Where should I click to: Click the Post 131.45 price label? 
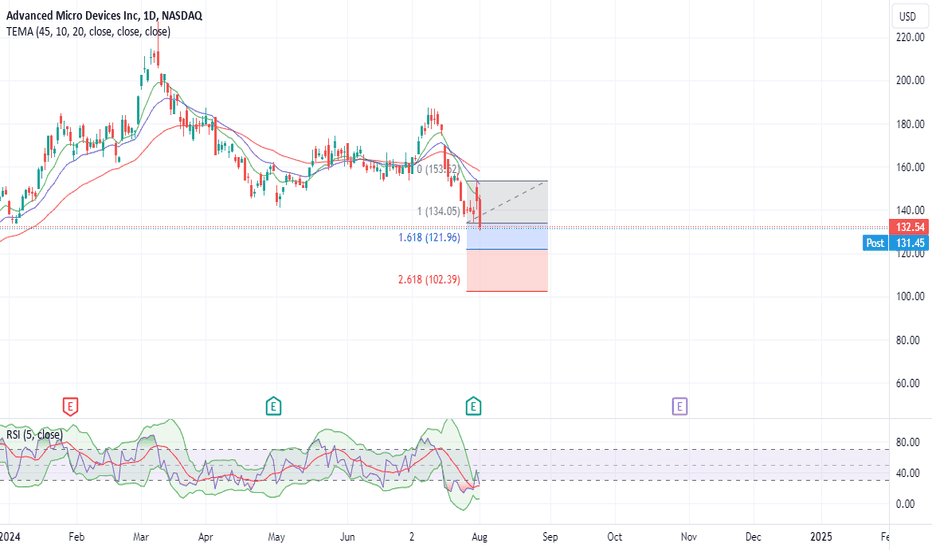896,243
